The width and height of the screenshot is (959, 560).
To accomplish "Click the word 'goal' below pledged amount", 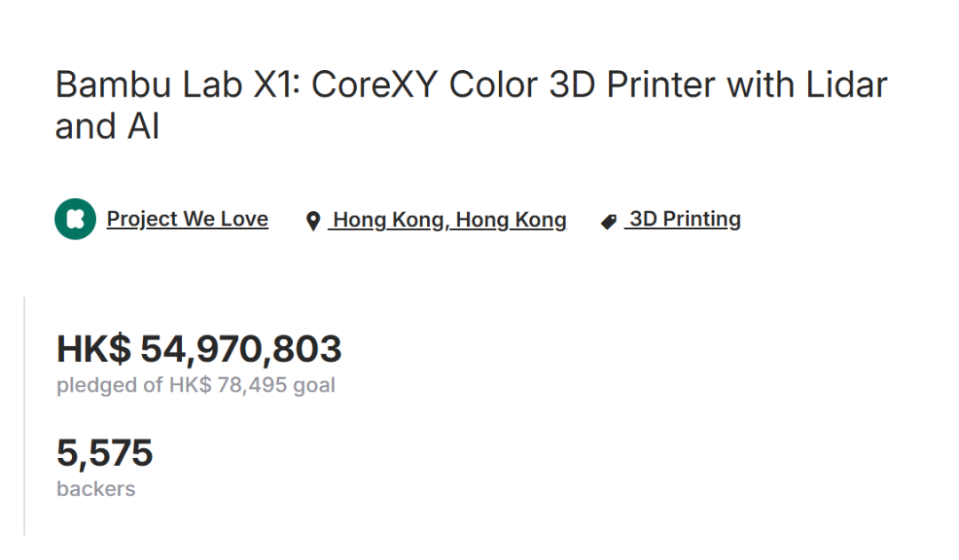I will [314, 386].
